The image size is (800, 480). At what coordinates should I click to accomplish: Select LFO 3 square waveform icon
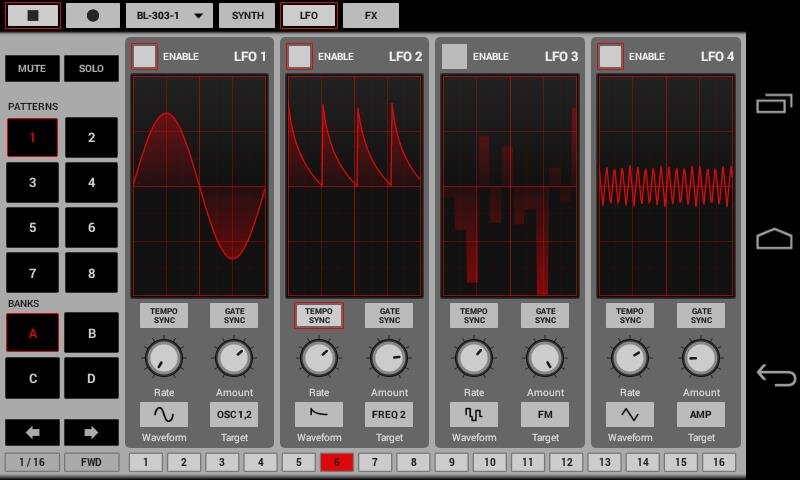point(474,415)
